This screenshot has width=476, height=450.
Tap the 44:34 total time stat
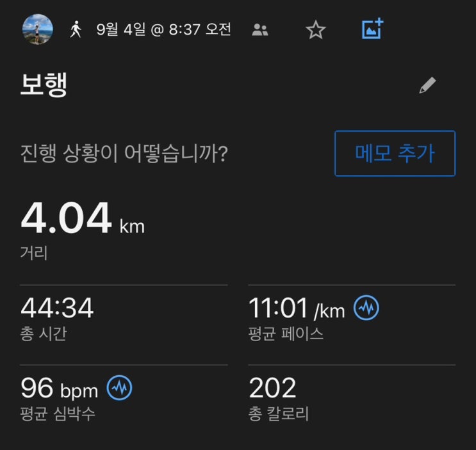tap(57, 308)
